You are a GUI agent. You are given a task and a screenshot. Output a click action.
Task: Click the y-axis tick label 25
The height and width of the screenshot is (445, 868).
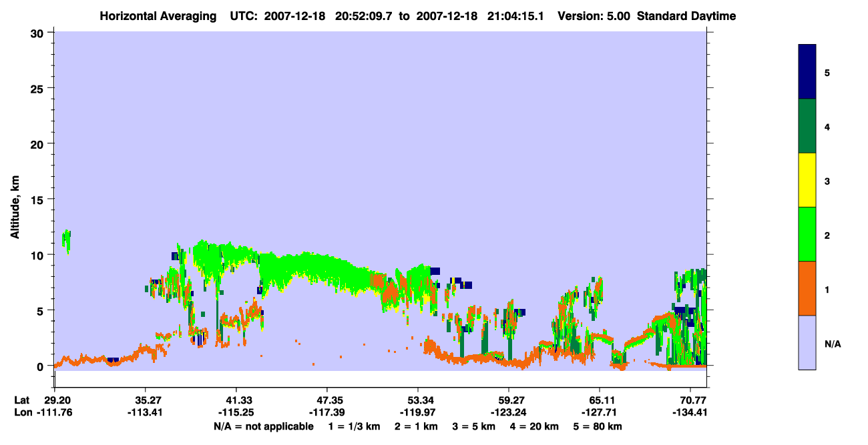click(39, 88)
